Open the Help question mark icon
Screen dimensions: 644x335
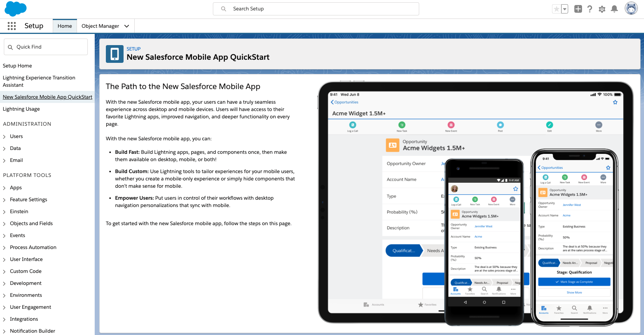tap(590, 9)
